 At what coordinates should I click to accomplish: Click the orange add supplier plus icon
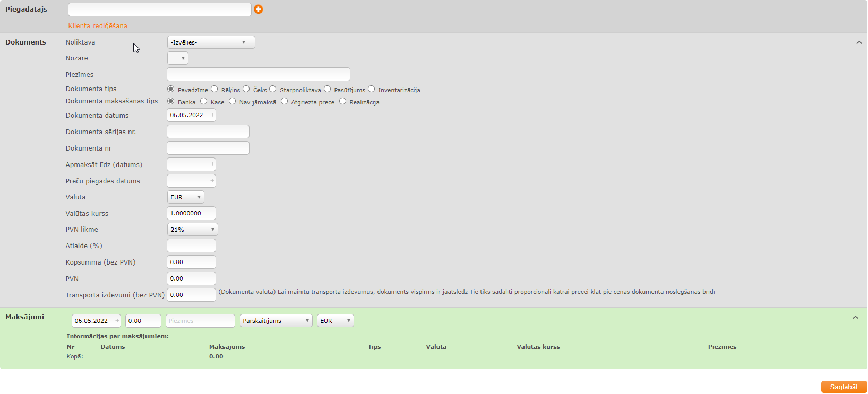pyautogui.click(x=259, y=9)
